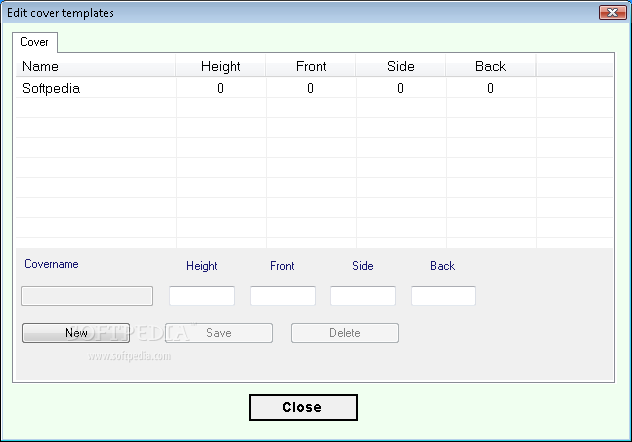Click the Name column header
Viewport: 632px width, 442px height.
96,66
